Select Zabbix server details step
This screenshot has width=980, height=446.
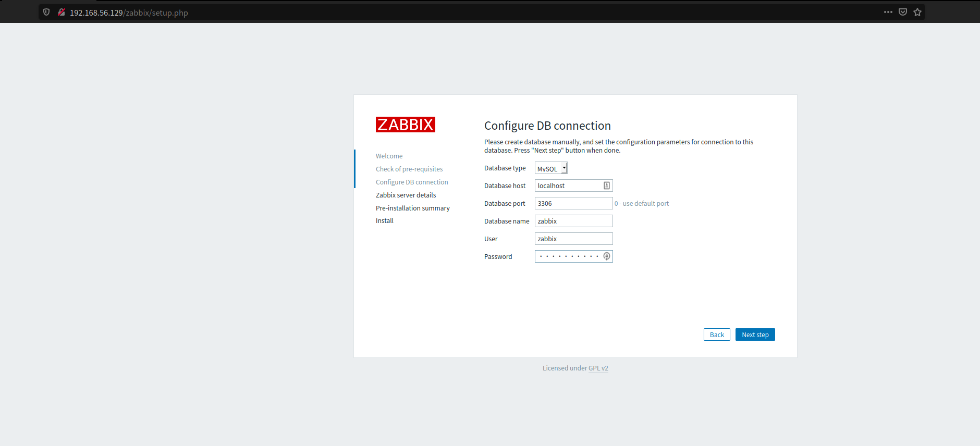[406, 195]
